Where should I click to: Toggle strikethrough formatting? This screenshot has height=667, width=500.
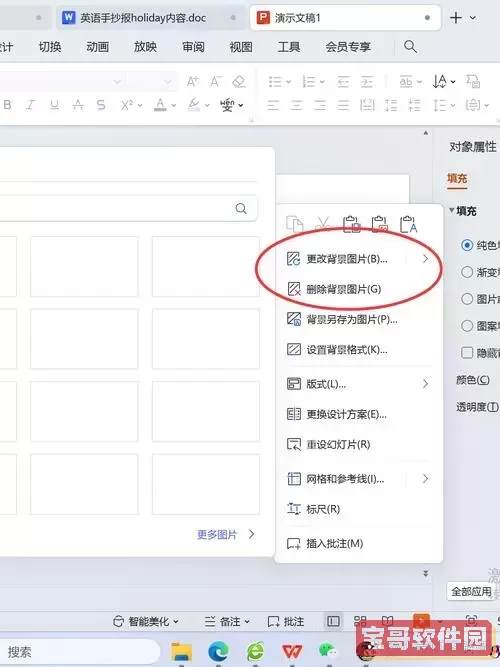[x=77, y=105]
